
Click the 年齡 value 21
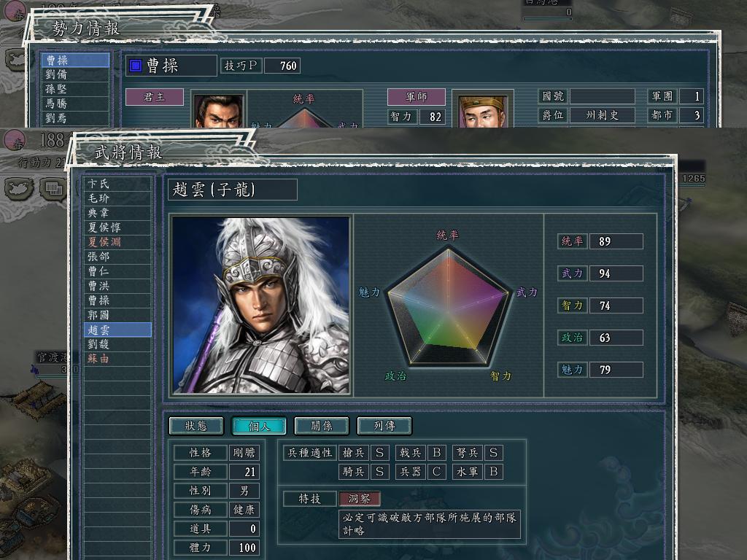(244, 472)
